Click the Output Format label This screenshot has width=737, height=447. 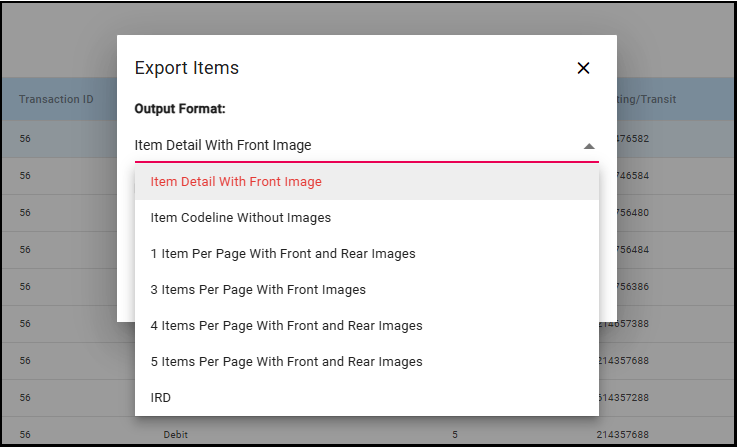[x=179, y=108]
